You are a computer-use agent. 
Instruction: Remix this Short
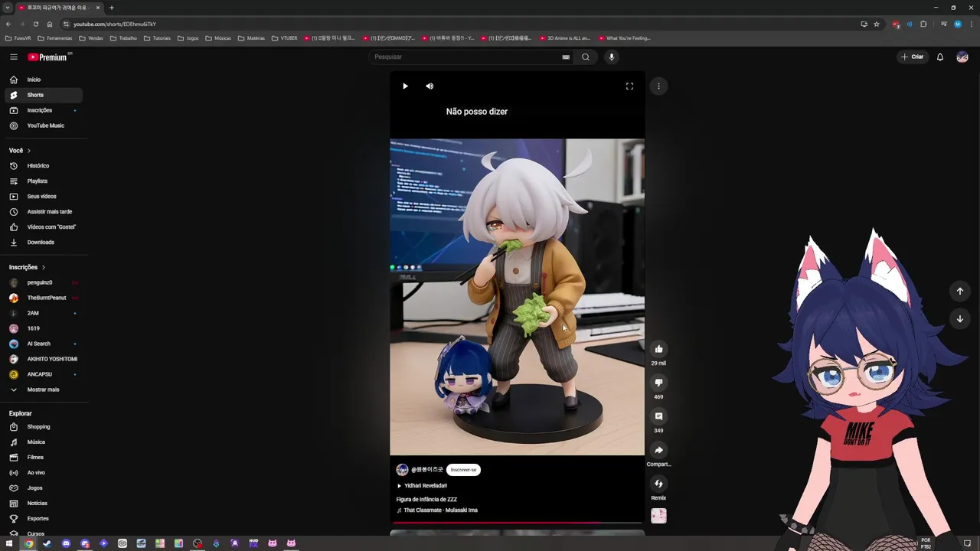[658, 484]
